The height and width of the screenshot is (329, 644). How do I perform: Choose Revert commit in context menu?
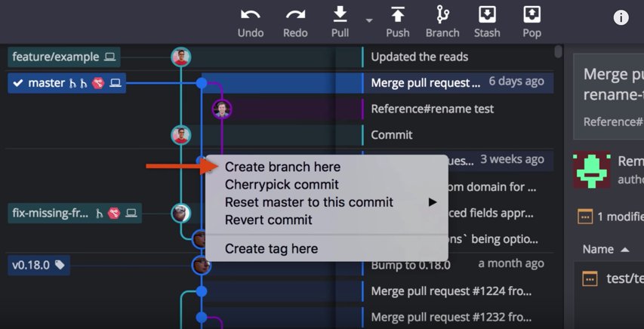(269, 220)
